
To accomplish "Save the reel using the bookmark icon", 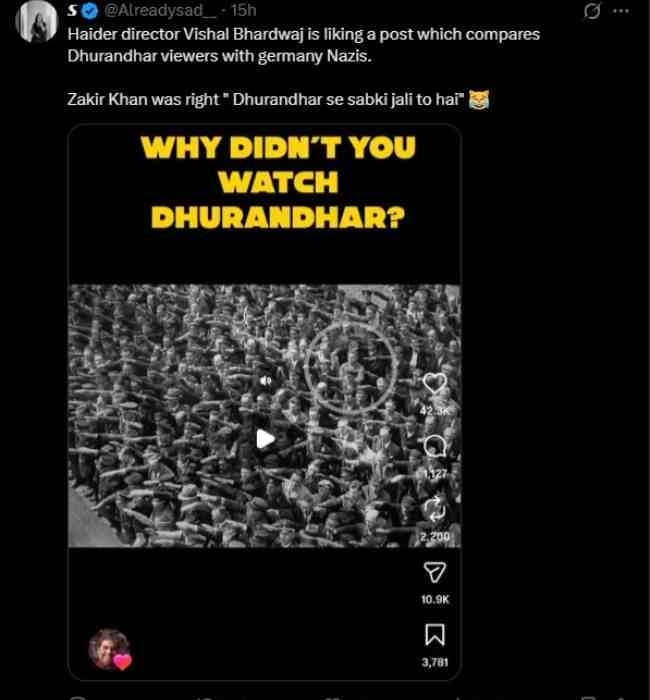I will coord(435,634).
